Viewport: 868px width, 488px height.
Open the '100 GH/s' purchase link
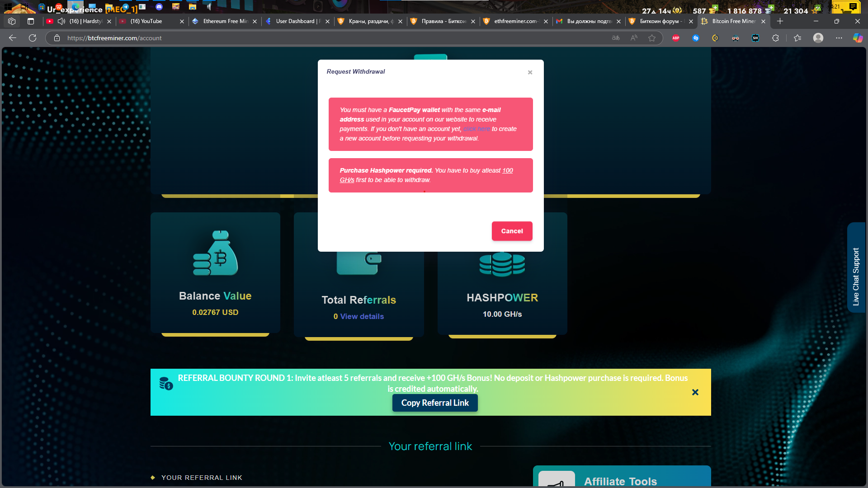426,175
